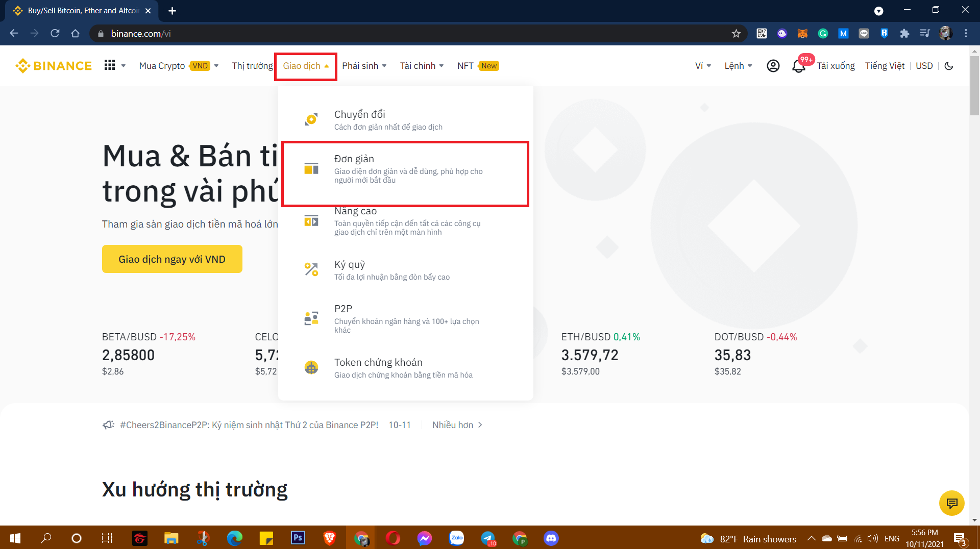Go back to the previous page
Viewport: 980px width, 549px height.
click(14, 34)
